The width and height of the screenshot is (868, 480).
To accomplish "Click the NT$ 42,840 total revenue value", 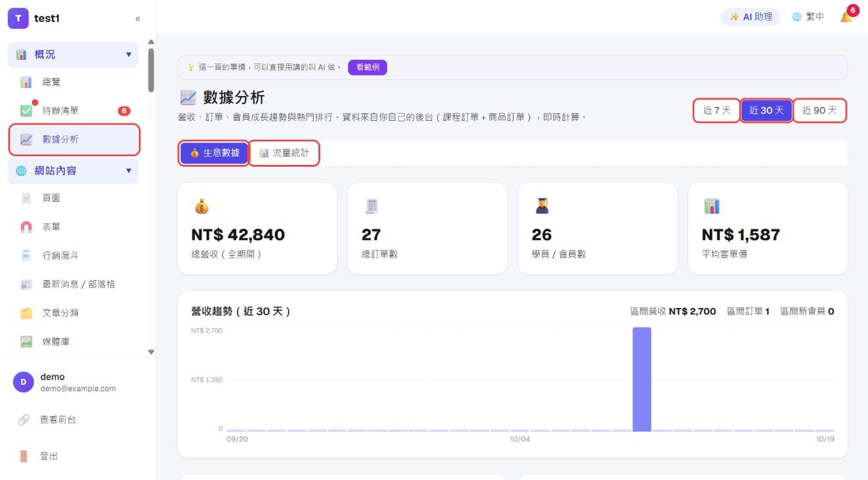I will (238, 234).
